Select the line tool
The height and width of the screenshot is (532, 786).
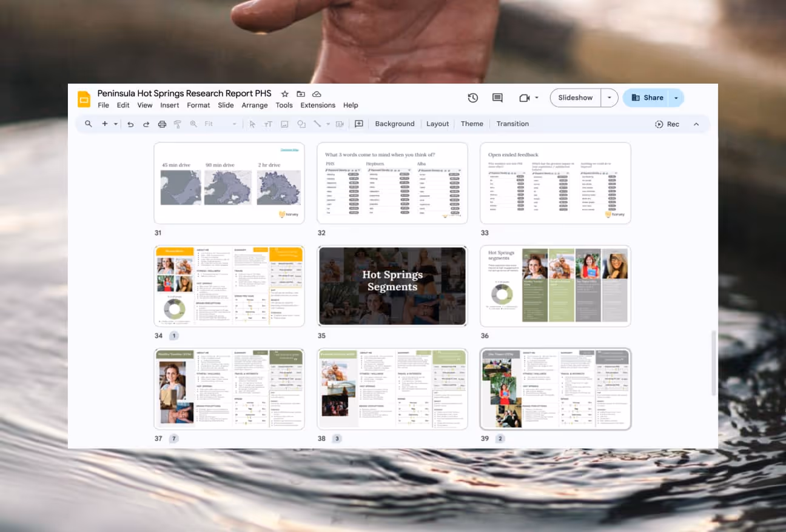coord(317,124)
